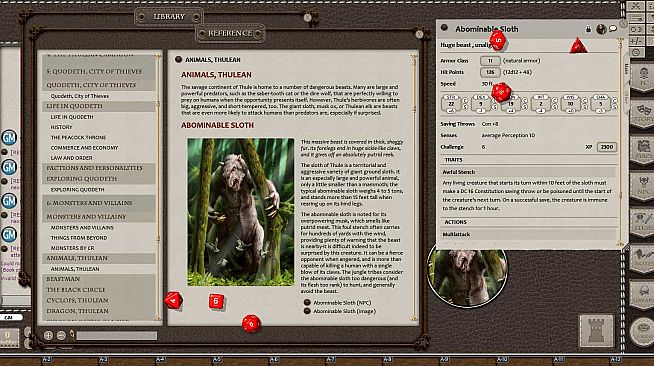654x366 pixels.
Task: Click the Armor Class value field
Action: (x=490, y=60)
